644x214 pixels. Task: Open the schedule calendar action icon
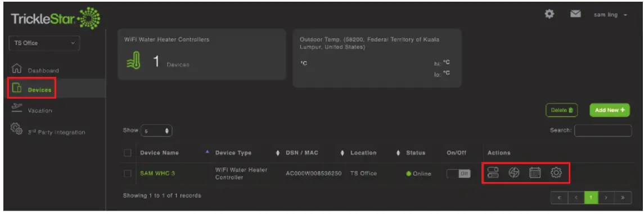click(535, 173)
